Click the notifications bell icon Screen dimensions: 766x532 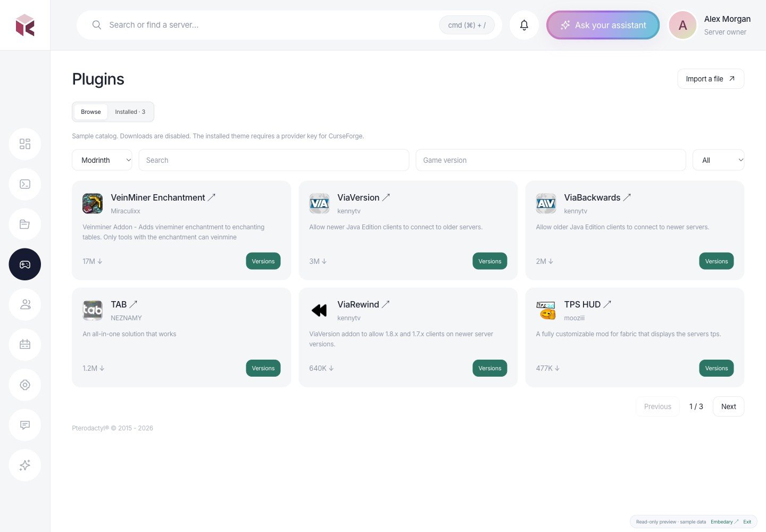coord(524,25)
